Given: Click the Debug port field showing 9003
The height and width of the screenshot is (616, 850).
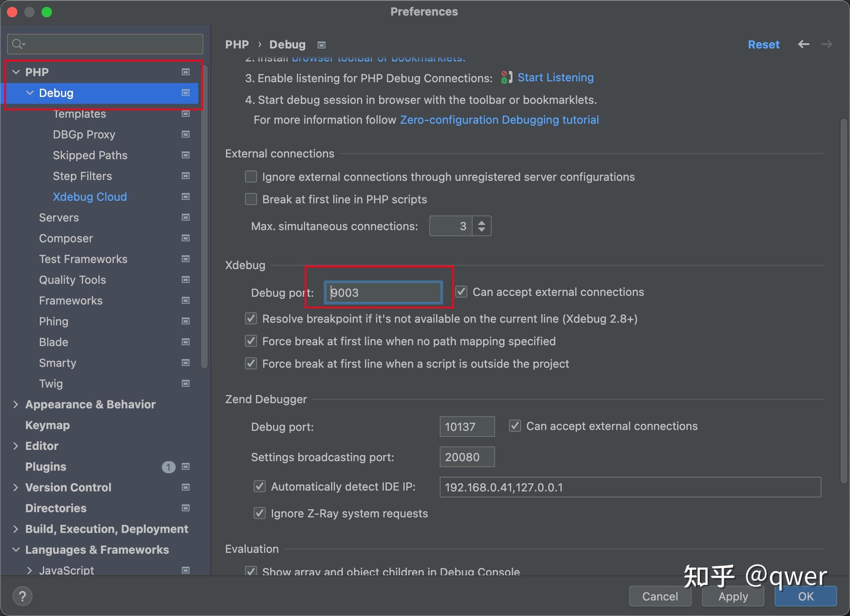Looking at the screenshot, I should 383,292.
